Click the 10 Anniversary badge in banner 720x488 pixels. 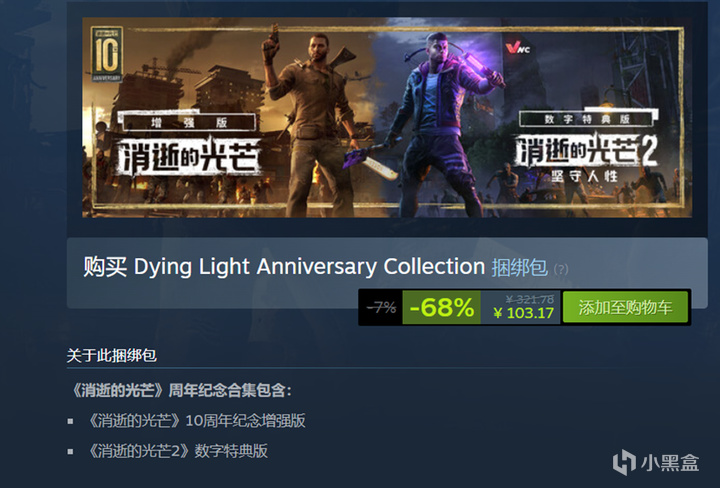(x=107, y=54)
